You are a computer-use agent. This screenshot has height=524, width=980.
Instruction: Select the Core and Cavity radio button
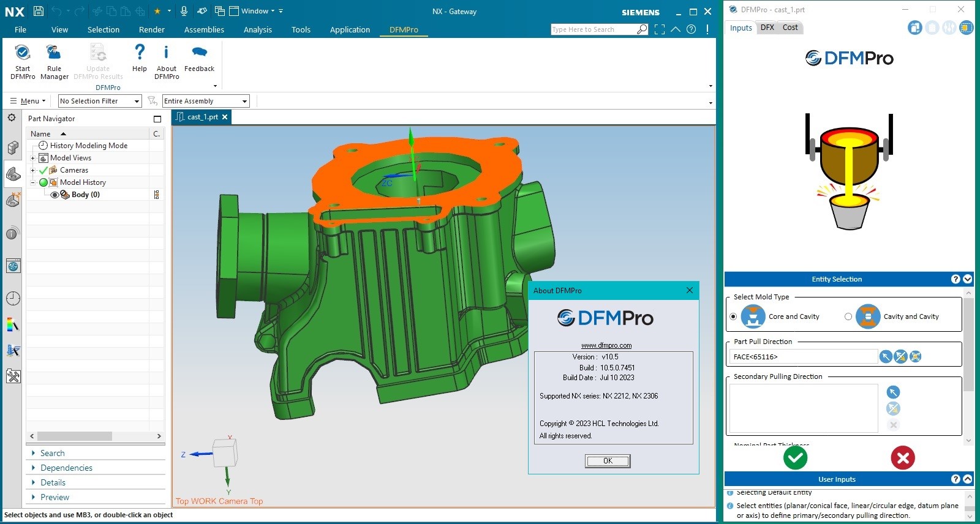click(733, 316)
